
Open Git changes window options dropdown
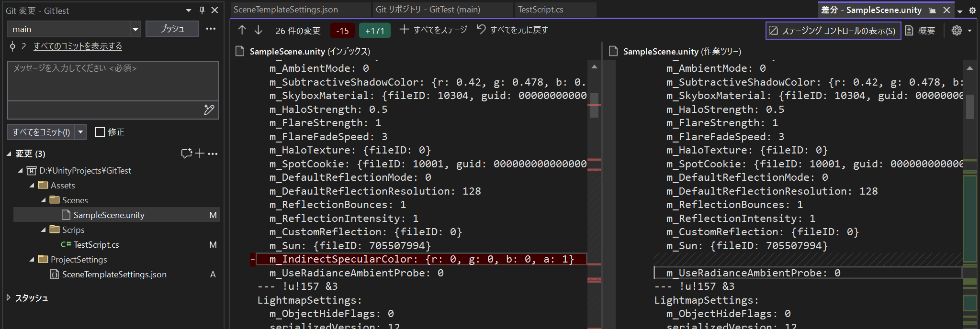coord(189,10)
